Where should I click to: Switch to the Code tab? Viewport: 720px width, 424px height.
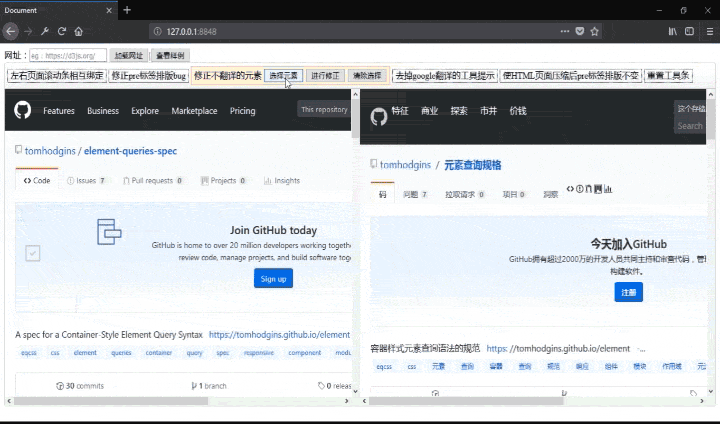[x=37, y=181]
